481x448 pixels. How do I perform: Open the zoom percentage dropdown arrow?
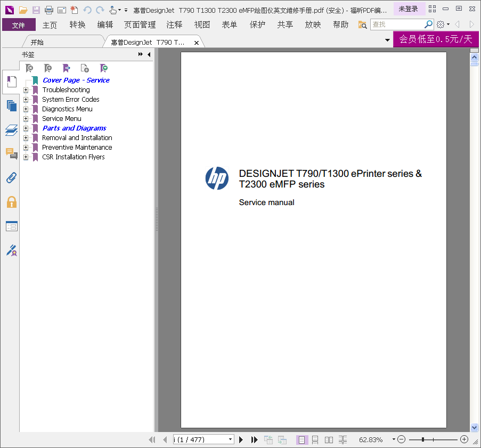(394, 439)
